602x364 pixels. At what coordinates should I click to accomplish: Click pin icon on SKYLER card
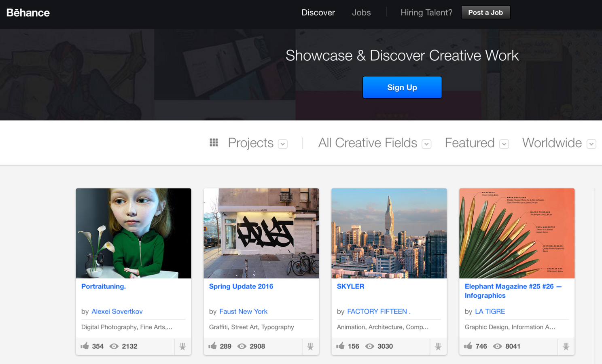click(438, 346)
